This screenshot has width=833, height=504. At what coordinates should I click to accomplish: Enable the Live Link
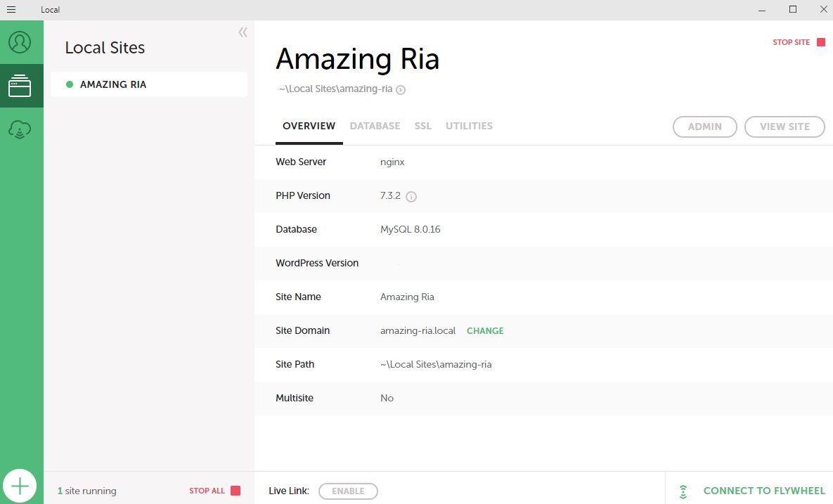pos(348,491)
